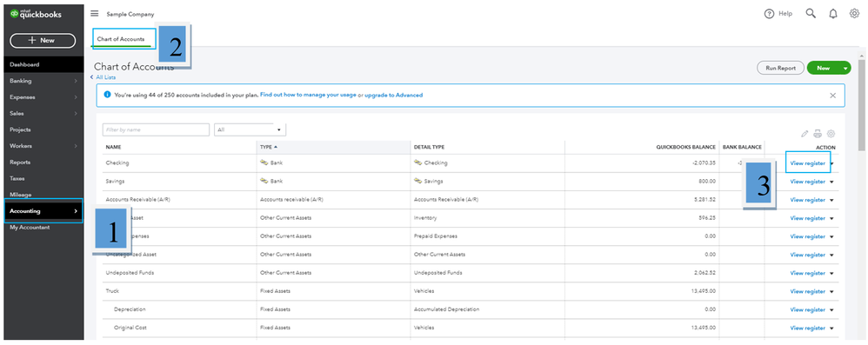Click the print list icon

tap(818, 134)
